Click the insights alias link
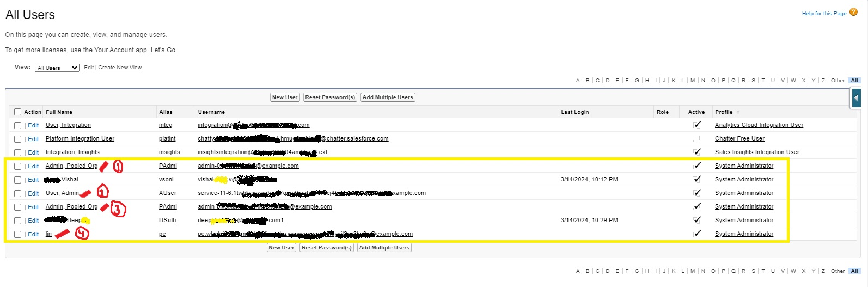This screenshot has width=868, height=287. click(169, 152)
